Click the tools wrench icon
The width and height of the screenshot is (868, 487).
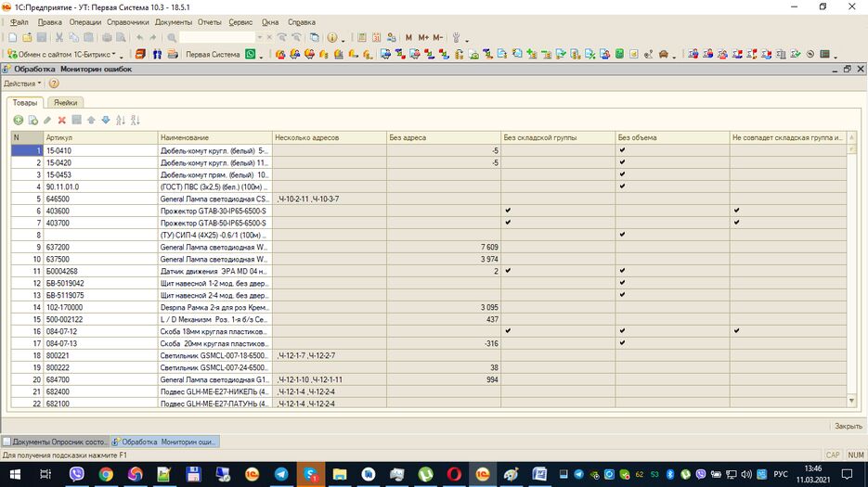pos(457,38)
